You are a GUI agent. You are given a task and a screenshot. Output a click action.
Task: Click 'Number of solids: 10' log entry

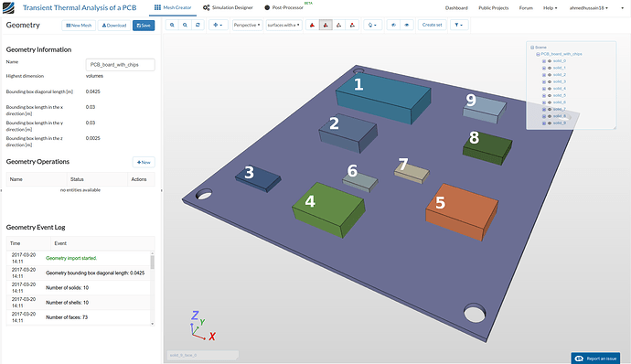(x=67, y=288)
